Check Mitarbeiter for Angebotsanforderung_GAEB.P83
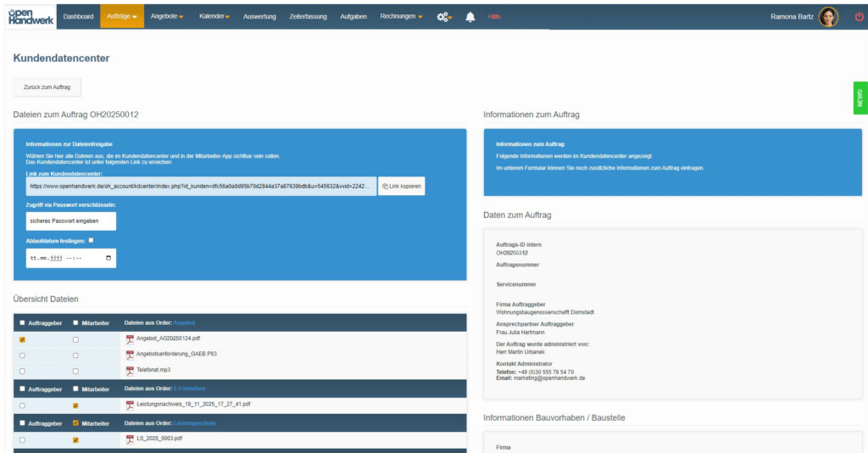The width and height of the screenshot is (868, 453). 75,355
